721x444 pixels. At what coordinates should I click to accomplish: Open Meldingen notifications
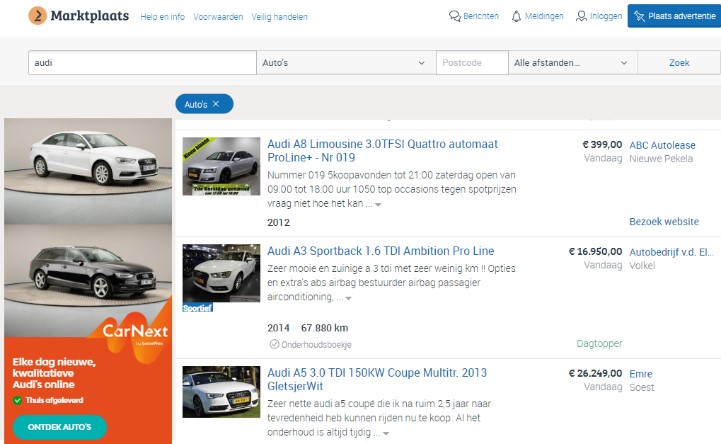[544, 16]
